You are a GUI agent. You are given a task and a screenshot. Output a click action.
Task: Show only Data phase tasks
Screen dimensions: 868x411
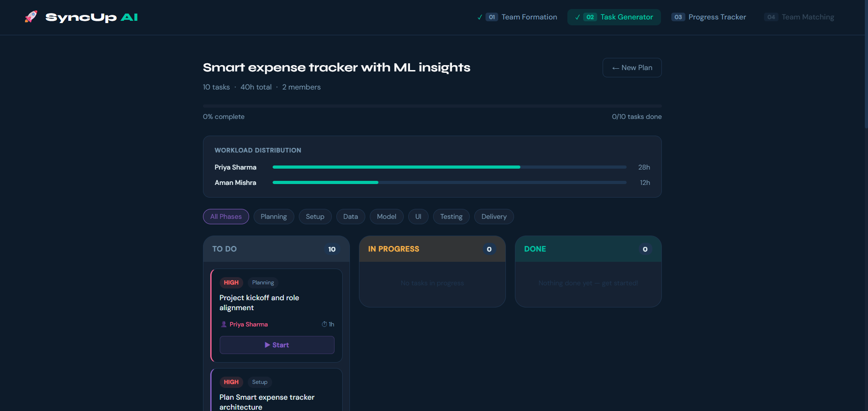pyautogui.click(x=350, y=217)
